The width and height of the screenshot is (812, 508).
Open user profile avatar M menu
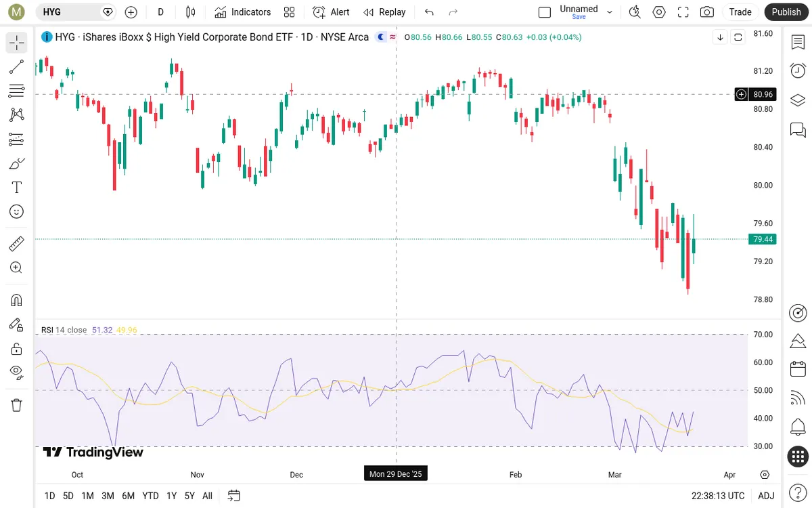pyautogui.click(x=17, y=12)
